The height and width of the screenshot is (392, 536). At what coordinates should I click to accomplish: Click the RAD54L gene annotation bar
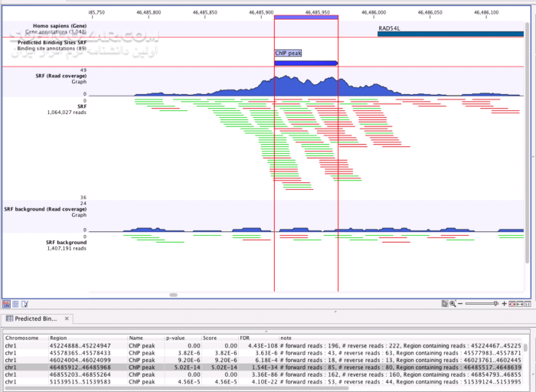[450, 34]
